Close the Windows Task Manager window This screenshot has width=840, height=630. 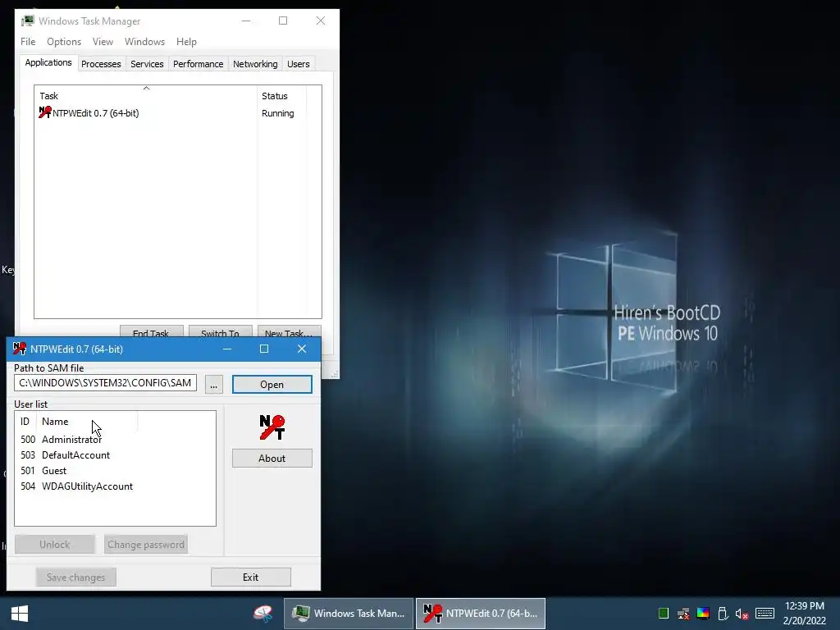[x=321, y=21]
